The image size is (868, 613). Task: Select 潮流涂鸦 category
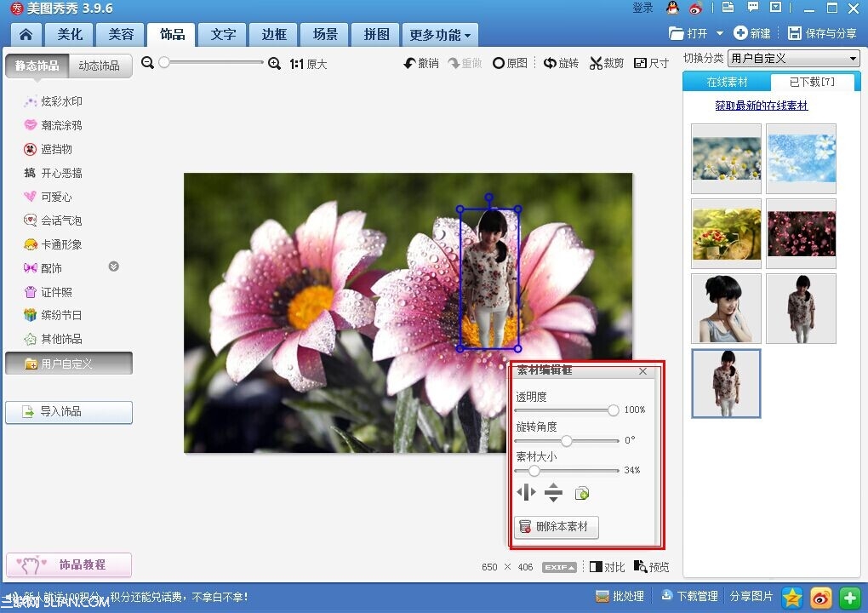click(x=53, y=125)
